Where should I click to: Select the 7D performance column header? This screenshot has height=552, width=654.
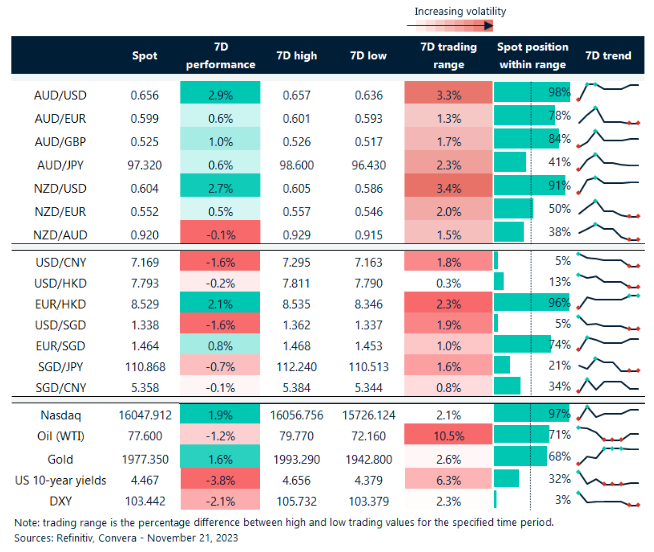point(219,56)
